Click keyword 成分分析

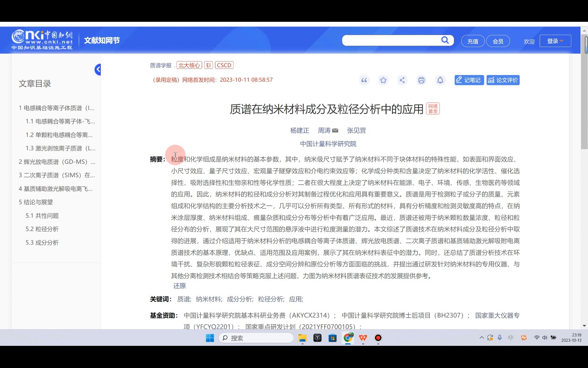pos(240,299)
